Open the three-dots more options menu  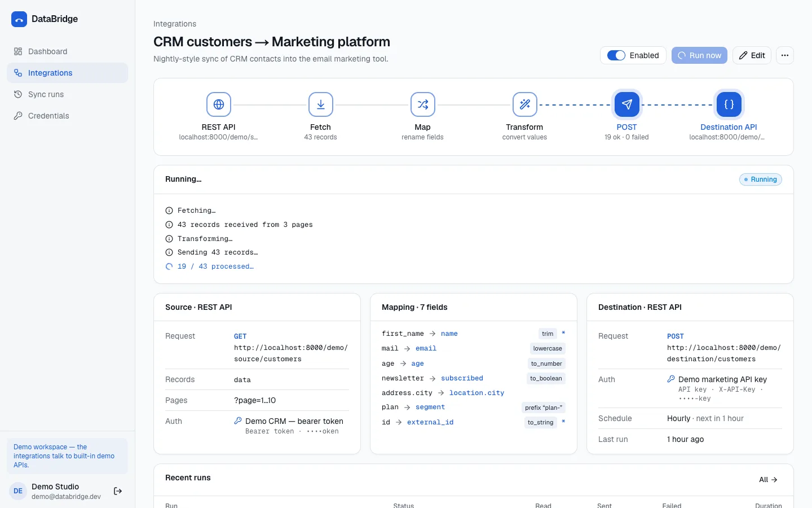(785, 55)
